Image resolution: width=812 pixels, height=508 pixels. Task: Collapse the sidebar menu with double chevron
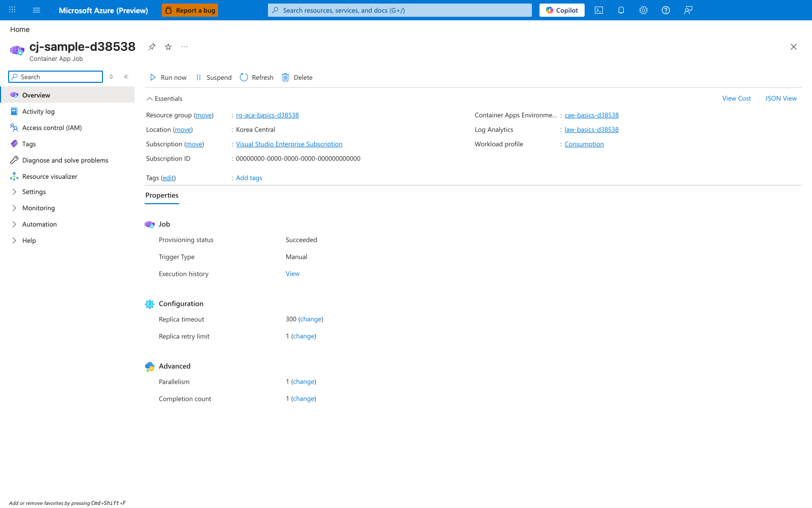coord(126,77)
